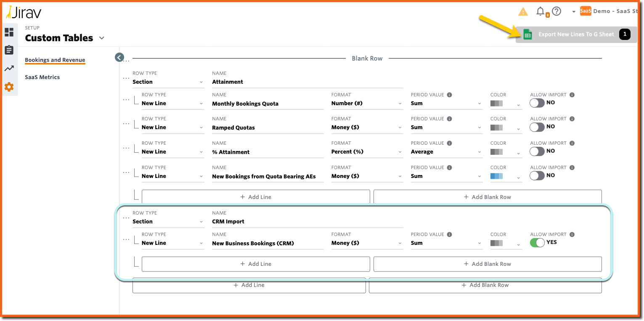Disable allow import for New Business Bookings (CRM)
This screenshot has width=644, height=321.
[537, 243]
